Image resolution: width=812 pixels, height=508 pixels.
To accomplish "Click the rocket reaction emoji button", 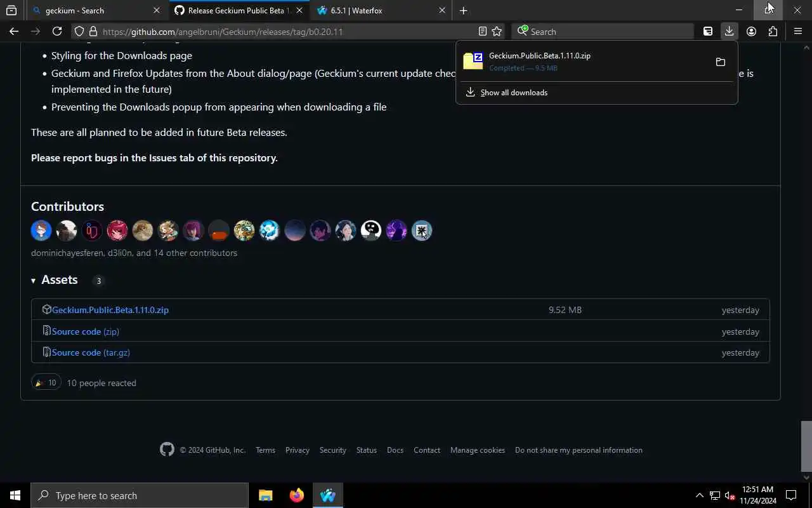I will point(46,382).
